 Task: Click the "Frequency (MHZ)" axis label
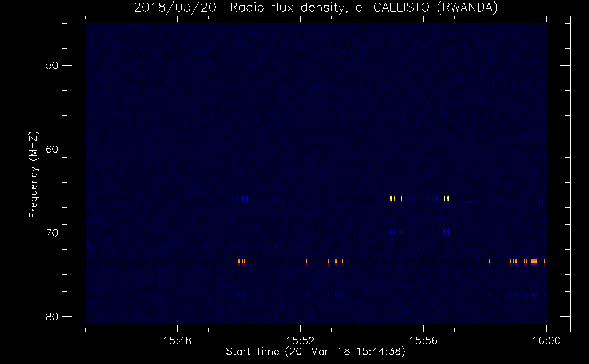pos(33,175)
